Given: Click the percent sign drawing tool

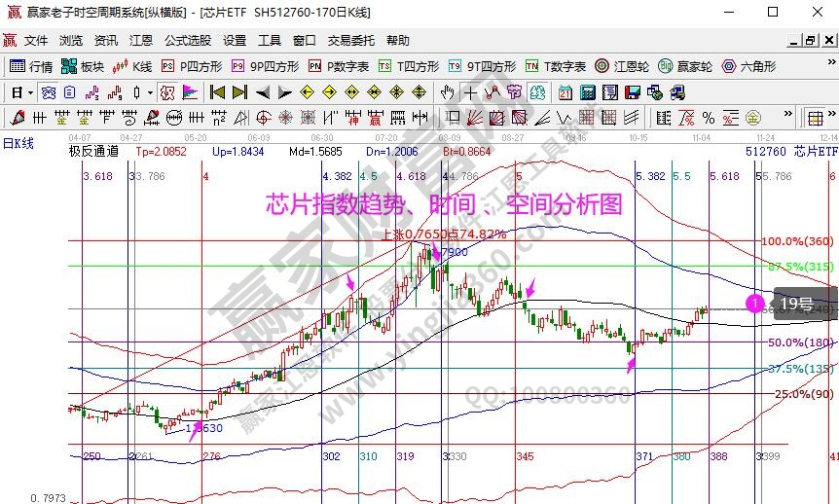Looking at the screenshot, I should point(708,118).
